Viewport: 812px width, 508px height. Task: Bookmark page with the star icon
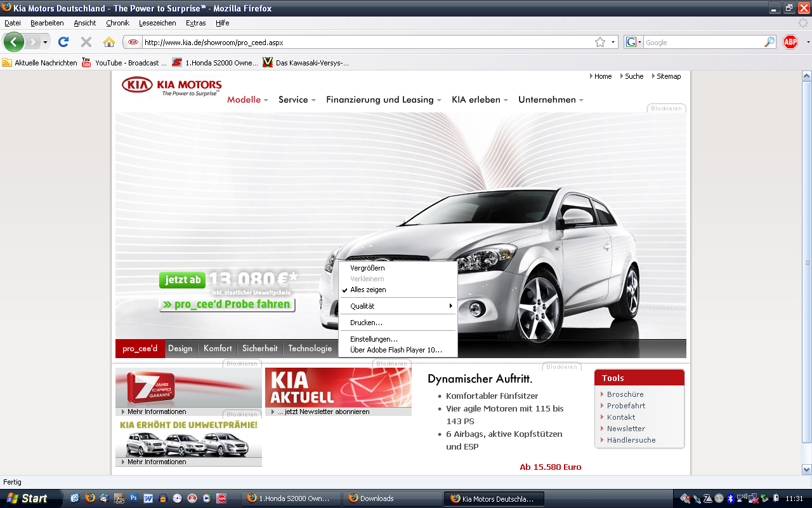(x=599, y=43)
